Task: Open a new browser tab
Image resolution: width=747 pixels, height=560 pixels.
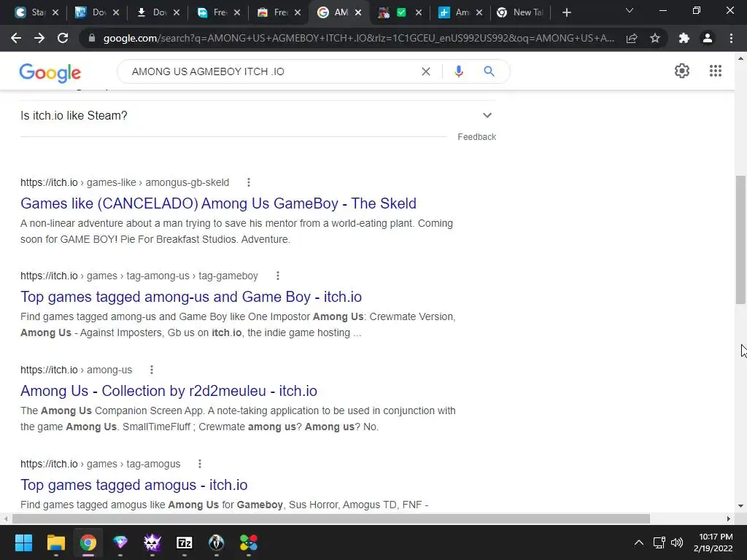Action: (x=566, y=12)
